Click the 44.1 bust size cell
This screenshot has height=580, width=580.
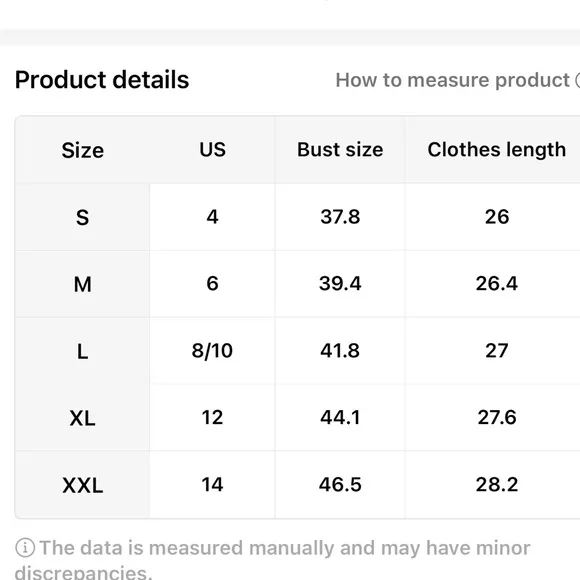(x=340, y=417)
